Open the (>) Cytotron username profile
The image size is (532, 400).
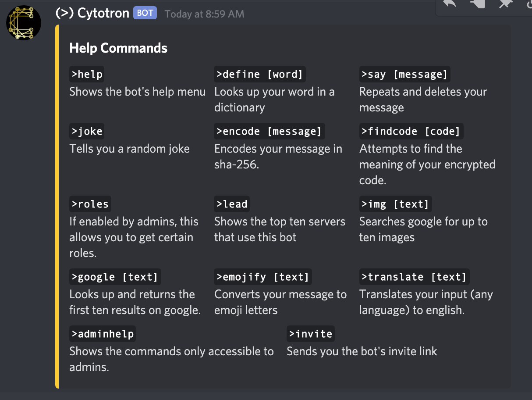pyautogui.click(x=92, y=13)
